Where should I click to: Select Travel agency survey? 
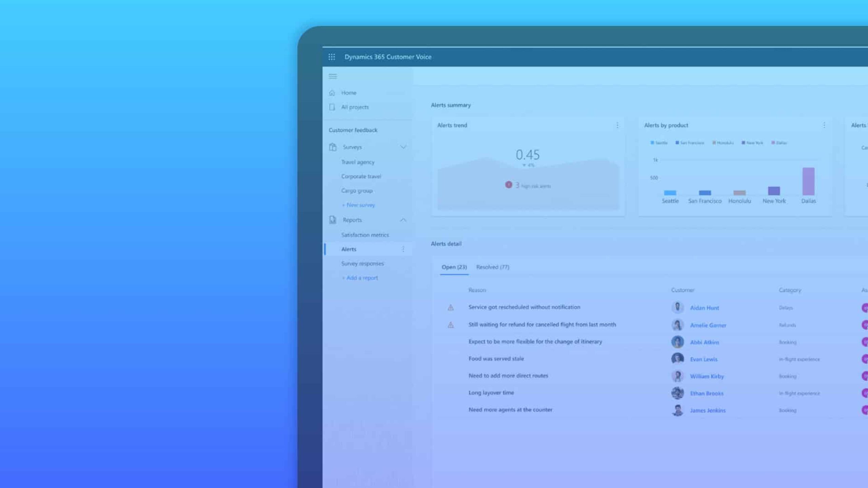(358, 162)
